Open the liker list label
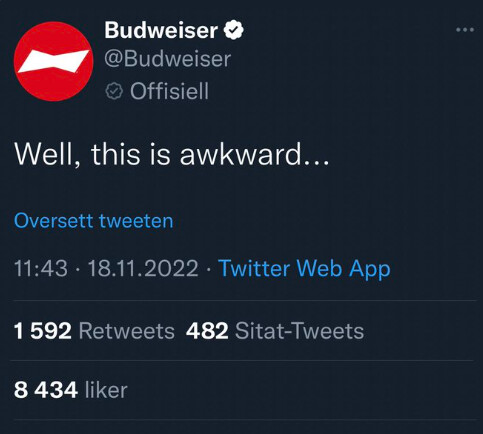The height and width of the screenshot is (434, 483). [106, 390]
